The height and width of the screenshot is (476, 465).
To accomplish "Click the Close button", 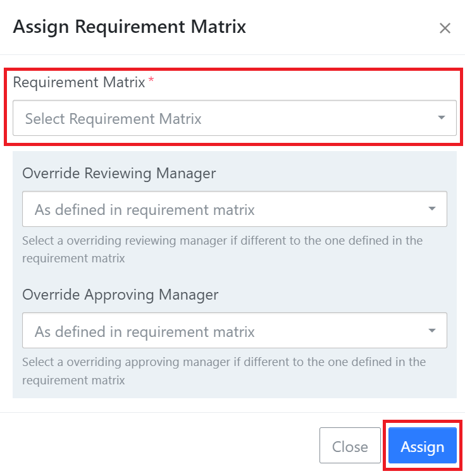I will coord(350,445).
